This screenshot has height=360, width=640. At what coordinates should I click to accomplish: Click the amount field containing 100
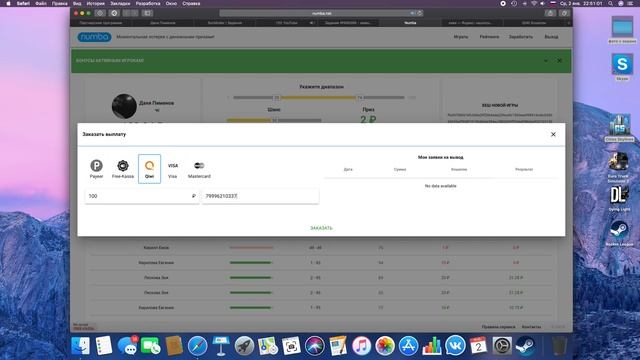click(x=142, y=196)
